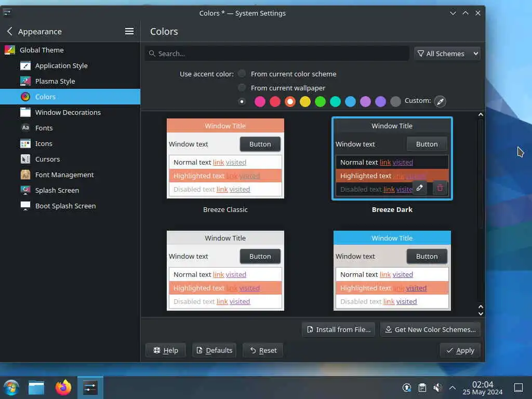Open Window Decorations settings
Image resolution: width=532 pixels, height=399 pixels.
point(70,112)
